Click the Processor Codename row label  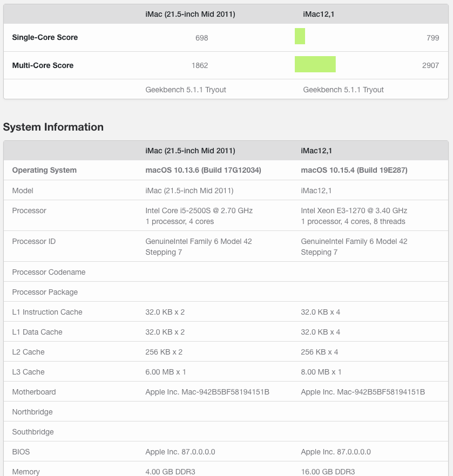pyautogui.click(x=49, y=272)
